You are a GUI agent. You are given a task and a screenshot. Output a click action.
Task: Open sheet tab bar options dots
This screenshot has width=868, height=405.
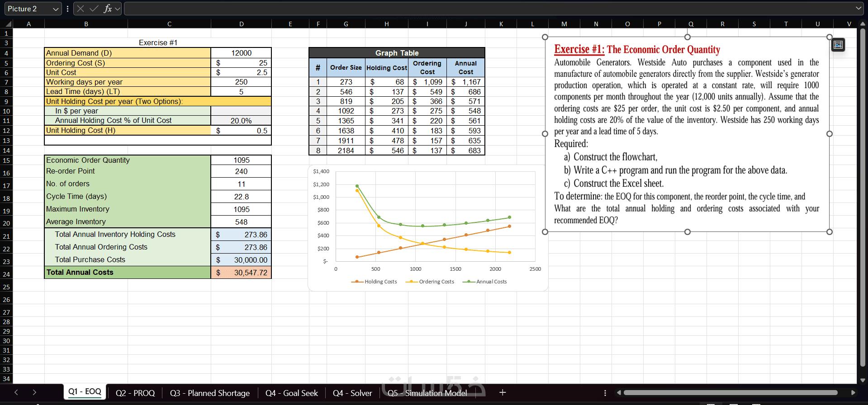coord(605,393)
